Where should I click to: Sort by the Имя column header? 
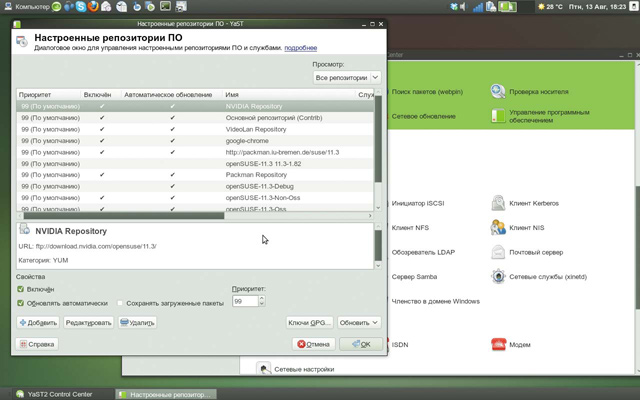[x=289, y=95]
